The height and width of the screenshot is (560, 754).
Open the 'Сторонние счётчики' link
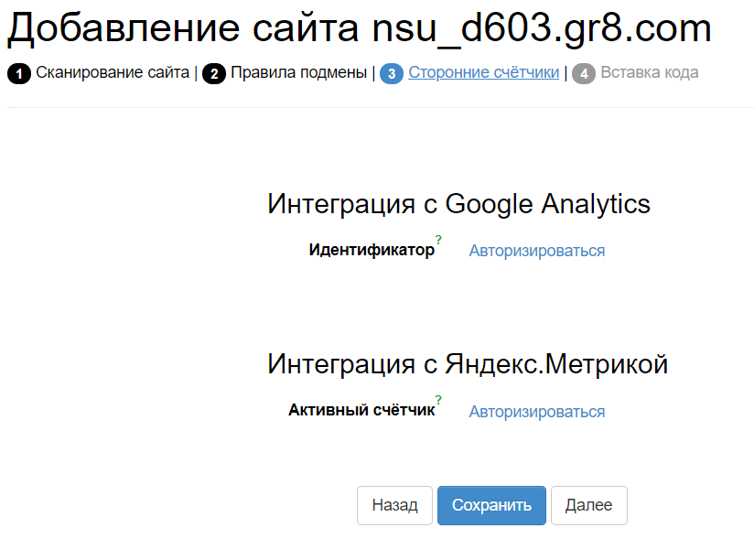pos(483,72)
